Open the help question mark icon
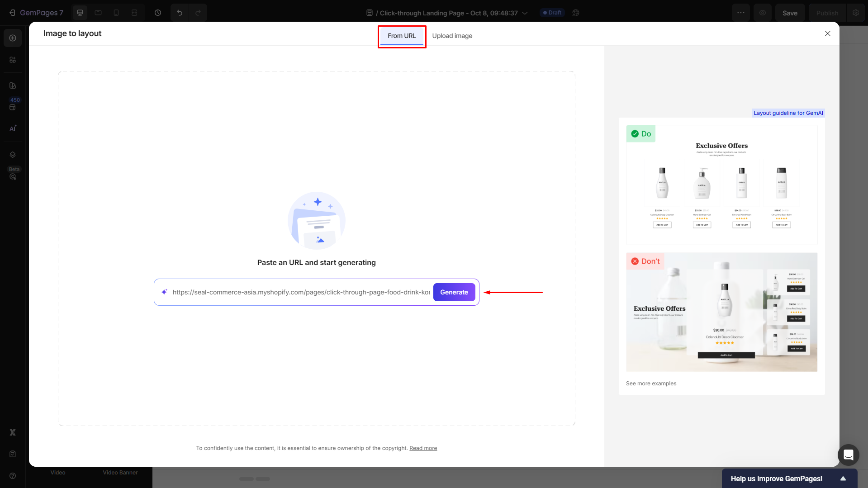Image resolution: width=868 pixels, height=488 pixels. pos(13,475)
